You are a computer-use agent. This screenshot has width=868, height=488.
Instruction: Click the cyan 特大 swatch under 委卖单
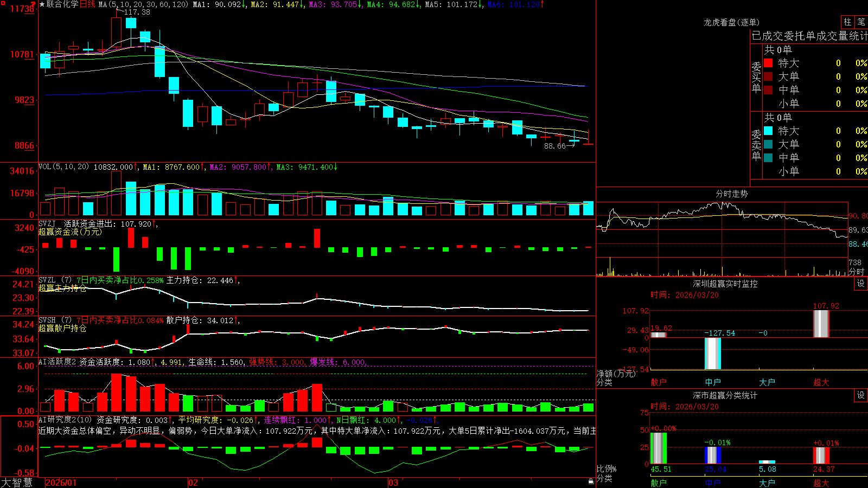click(768, 131)
